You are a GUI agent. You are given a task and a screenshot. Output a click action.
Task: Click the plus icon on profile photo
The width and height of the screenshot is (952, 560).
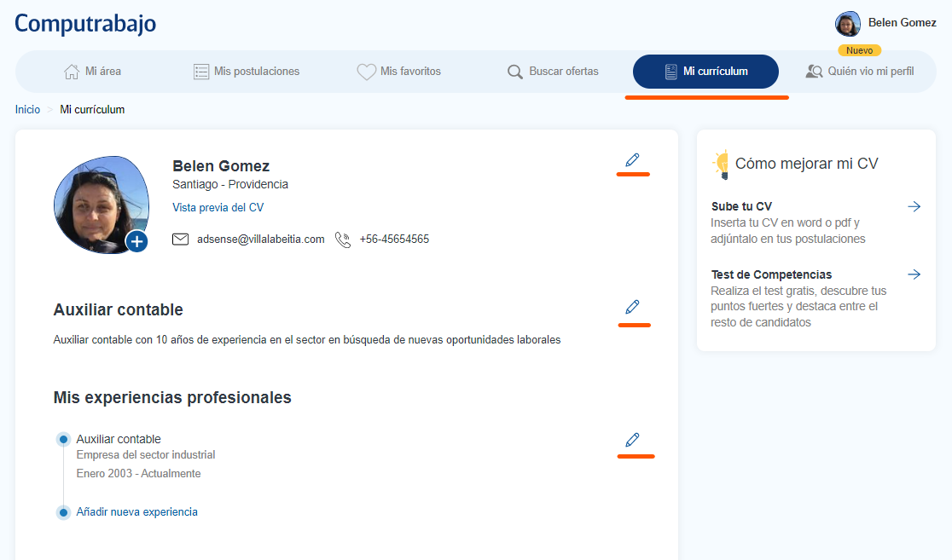[x=136, y=242]
